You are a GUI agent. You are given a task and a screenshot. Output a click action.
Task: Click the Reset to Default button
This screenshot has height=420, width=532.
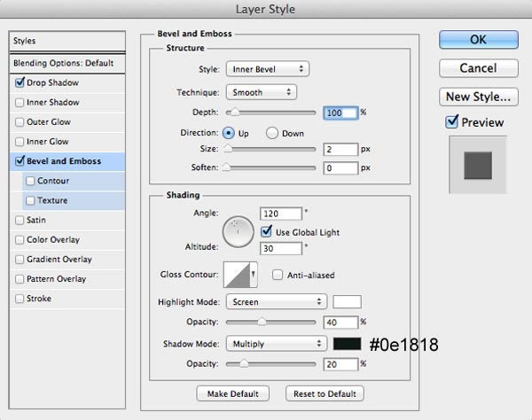pyautogui.click(x=325, y=393)
